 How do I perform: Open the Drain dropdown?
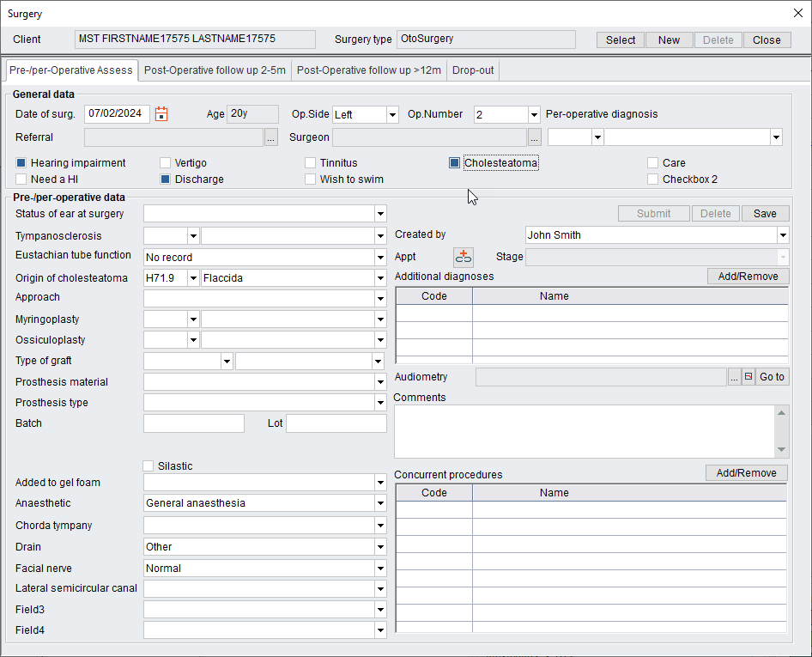point(380,546)
